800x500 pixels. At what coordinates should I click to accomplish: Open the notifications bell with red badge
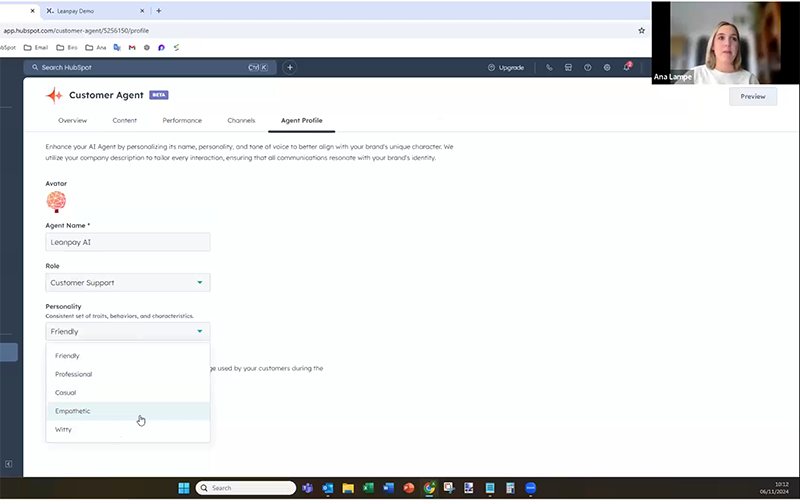point(627,67)
